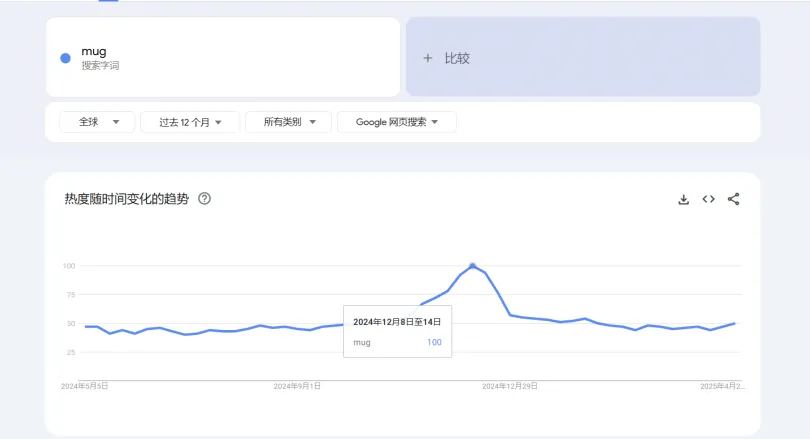This screenshot has height=439, width=810.
Task: Open the 过去 12 个月 time range dropdown
Action: click(x=190, y=122)
